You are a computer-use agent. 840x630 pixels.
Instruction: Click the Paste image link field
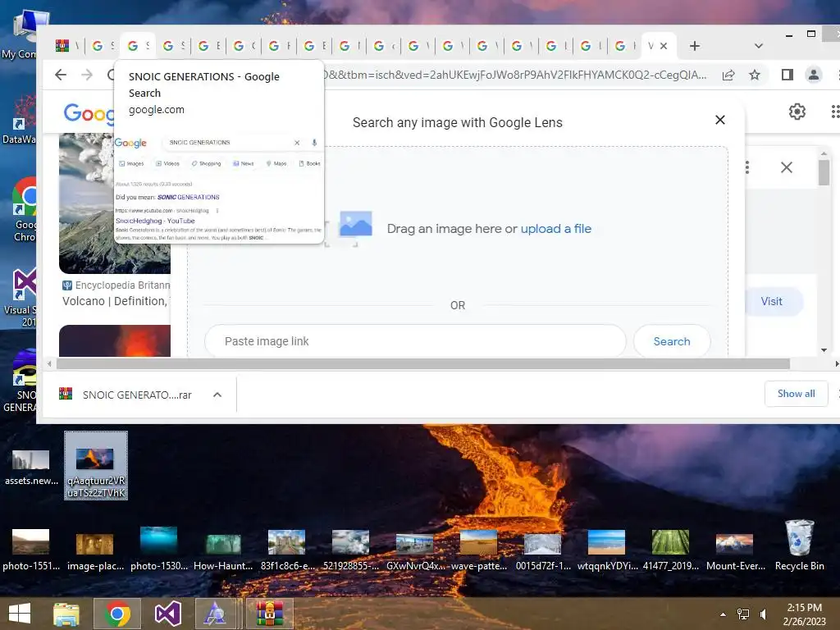(x=415, y=341)
